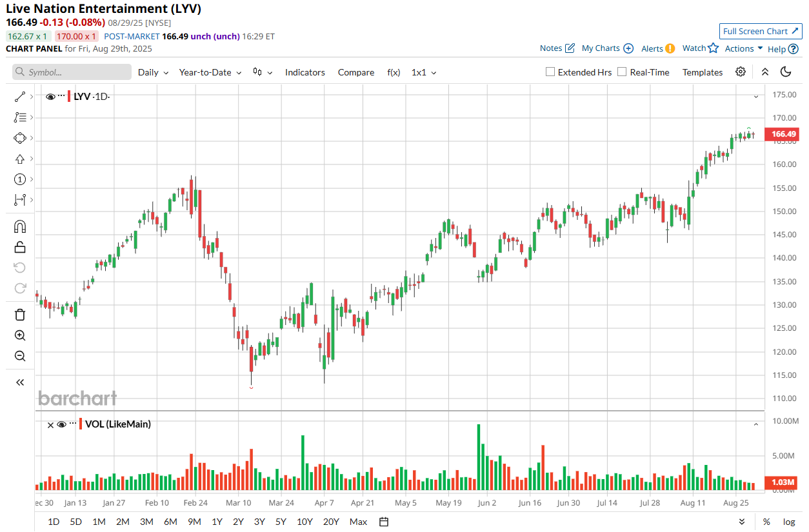
Task: Select the 5Y time range
Action: [x=281, y=522]
